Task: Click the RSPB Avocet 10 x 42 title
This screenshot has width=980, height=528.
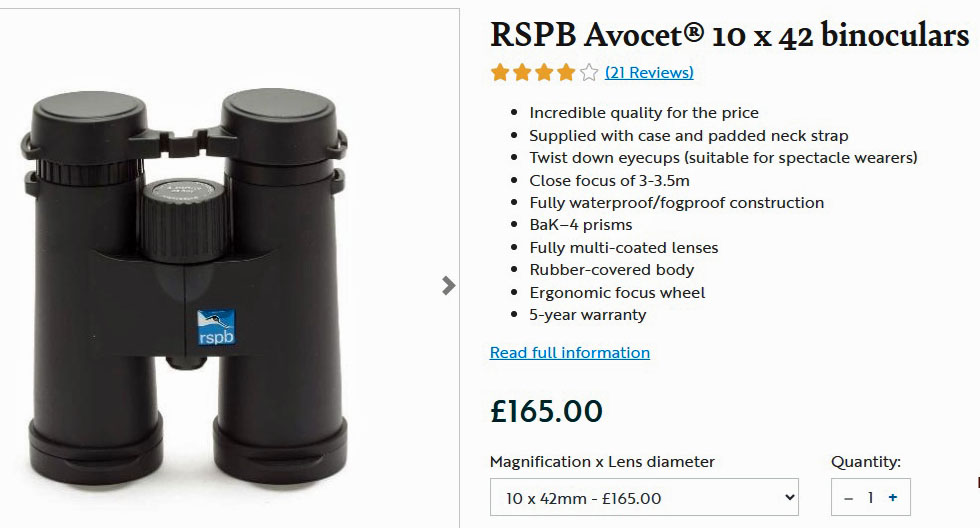Action: (729, 36)
